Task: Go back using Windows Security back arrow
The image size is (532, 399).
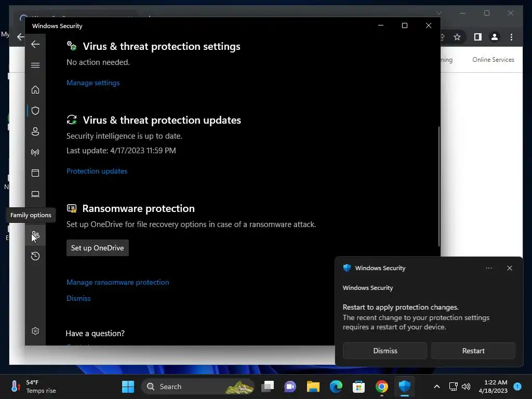Action: click(x=35, y=44)
